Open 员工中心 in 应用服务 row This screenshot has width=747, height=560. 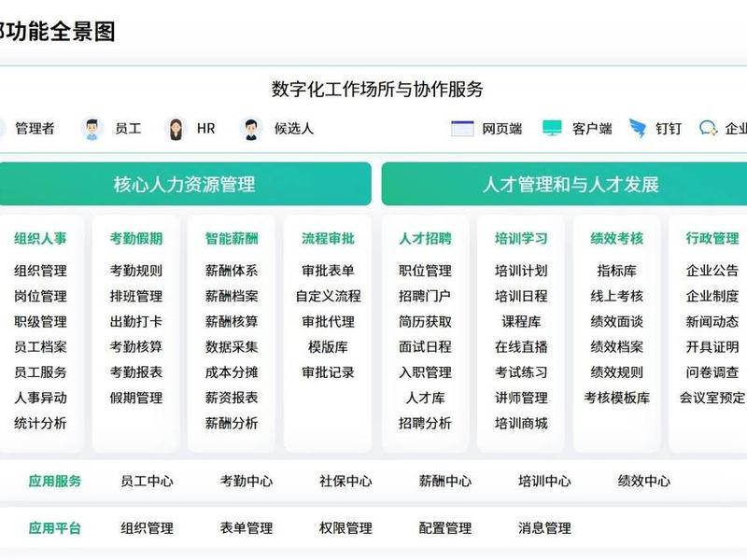coord(147,481)
